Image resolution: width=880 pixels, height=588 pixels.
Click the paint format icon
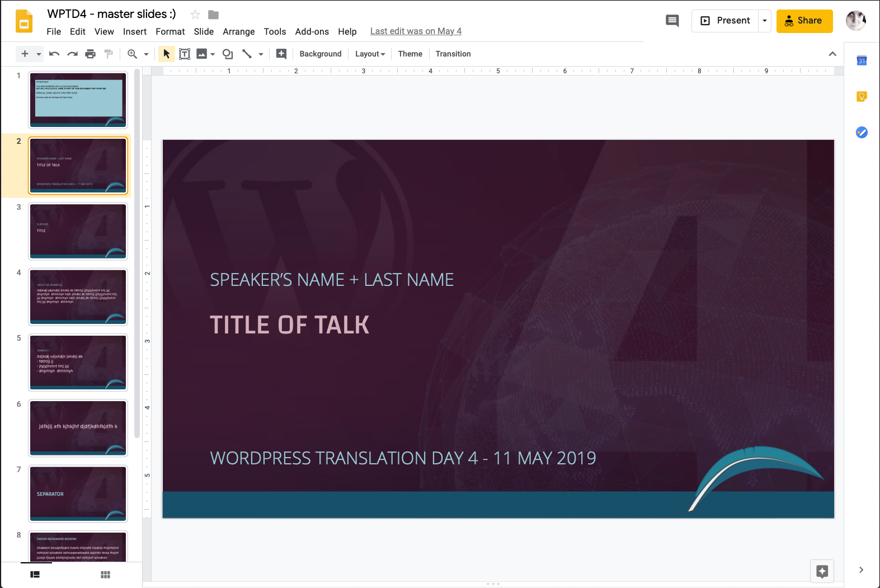tap(109, 54)
